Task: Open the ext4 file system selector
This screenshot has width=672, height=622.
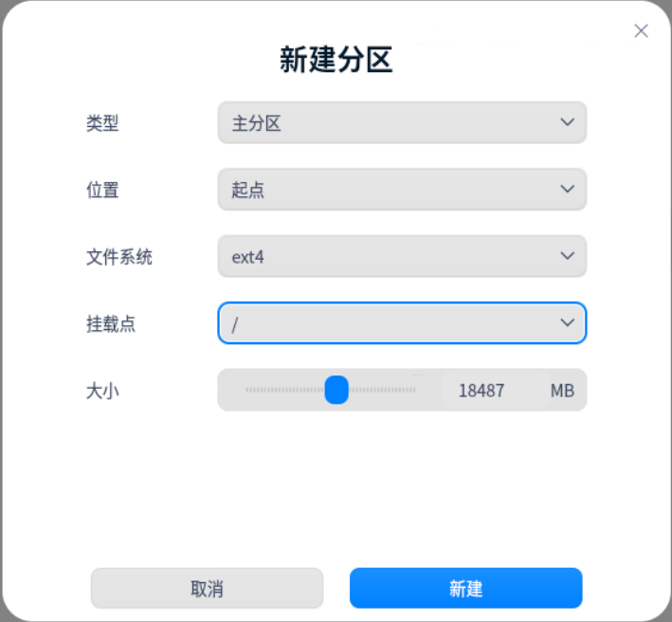Action: (x=389, y=256)
